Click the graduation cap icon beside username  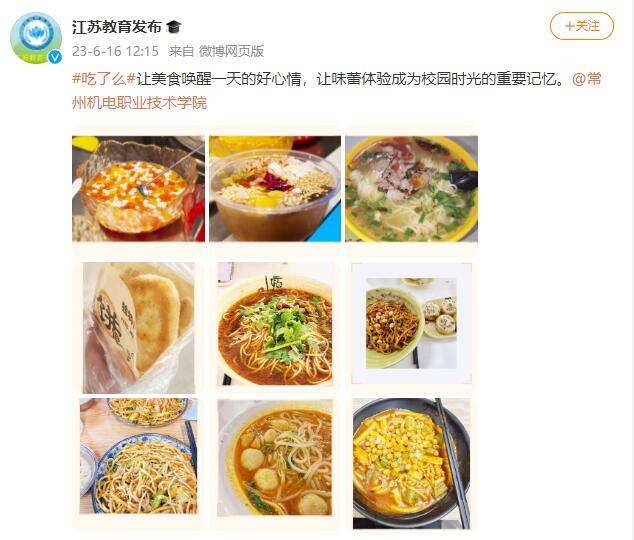point(174,27)
